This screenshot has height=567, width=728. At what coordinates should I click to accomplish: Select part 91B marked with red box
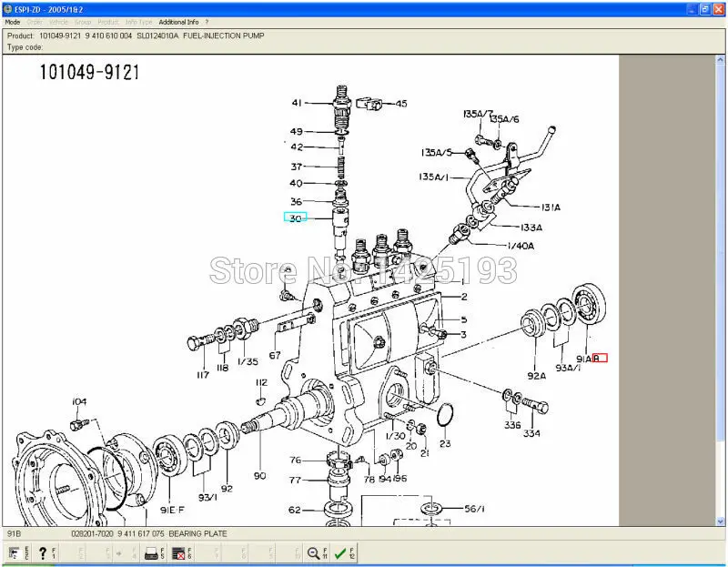click(599, 359)
